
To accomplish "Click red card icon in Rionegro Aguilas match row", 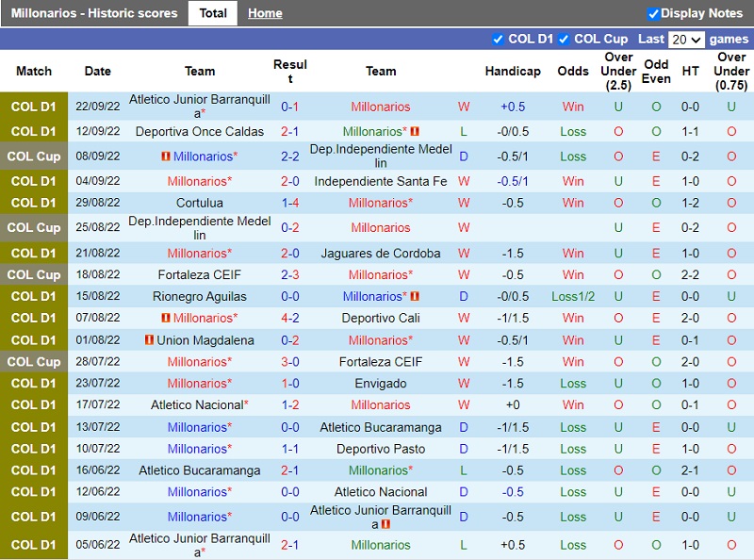I will click(x=415, y=296).
